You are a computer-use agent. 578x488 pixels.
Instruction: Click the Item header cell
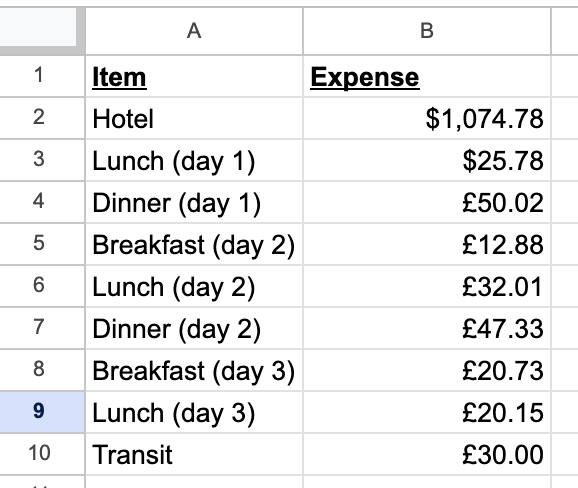(x=194, y=76)
